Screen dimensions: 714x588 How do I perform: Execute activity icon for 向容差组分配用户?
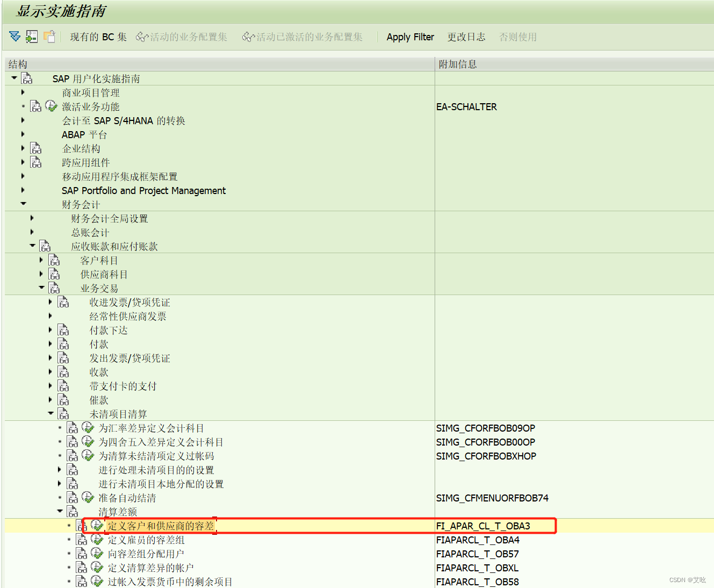pos(97,553)
